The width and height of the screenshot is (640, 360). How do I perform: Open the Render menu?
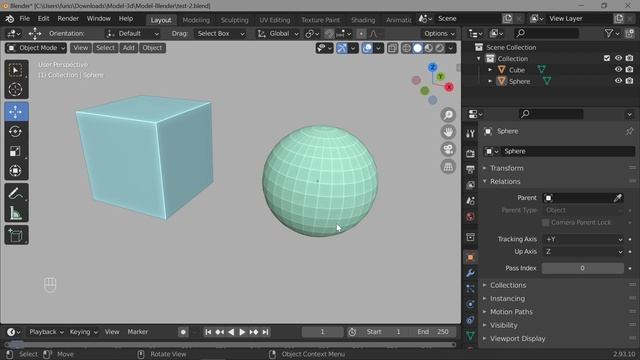coord(68,19)
